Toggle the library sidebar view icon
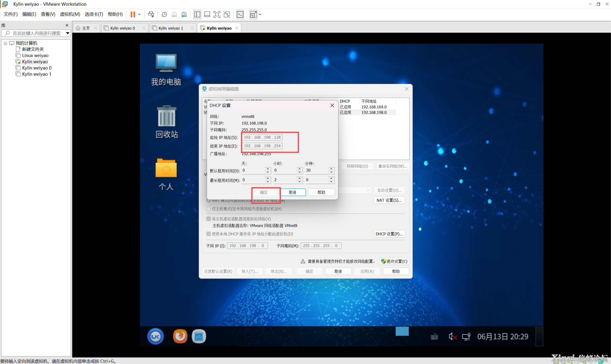Viewport: 611px width, 364px height. pos(197,15)
